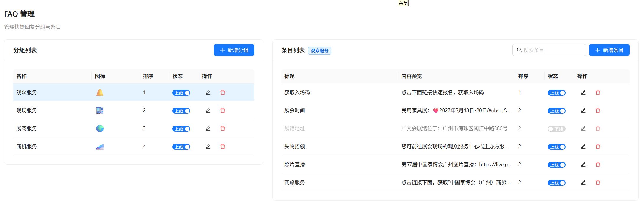The height and width of the screenshot is (223, 644).
Task: Toggle 商旅服务 entry online status
Action: tap(556, 183)
